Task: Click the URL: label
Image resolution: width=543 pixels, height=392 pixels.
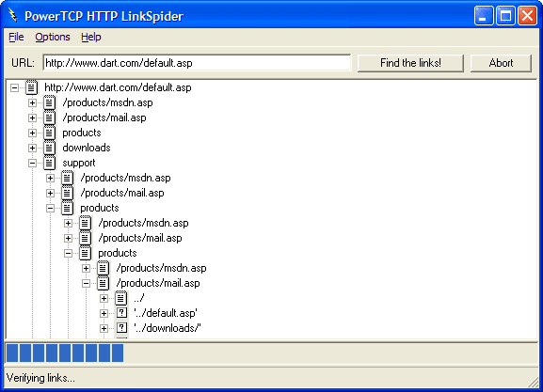Action: pos(23,63)
